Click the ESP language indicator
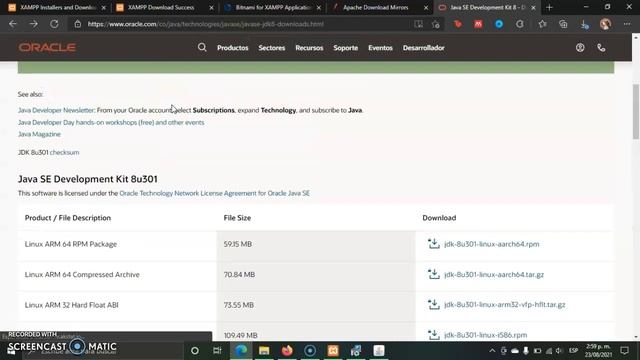The width and height of the screenshot is (640, 360). [x=573, y=351]
